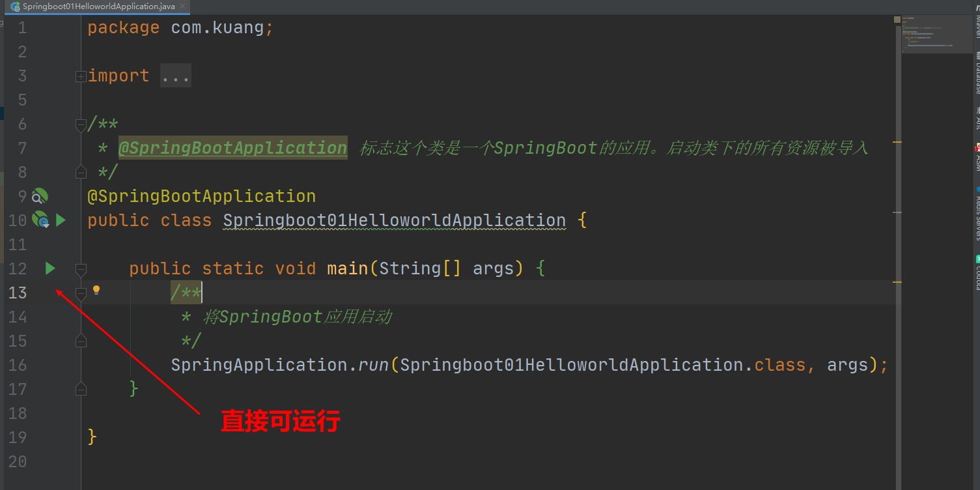This screenshot has height=490, width=980.
Task: Click @SpringBootApplication inside the Javadoc comment
Action: tap(232, 148)
